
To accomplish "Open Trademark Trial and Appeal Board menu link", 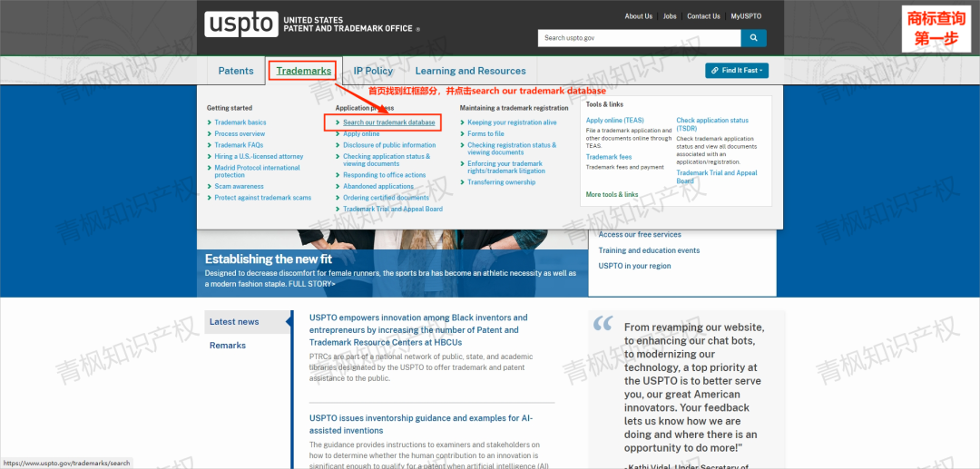I will (393, 209).
